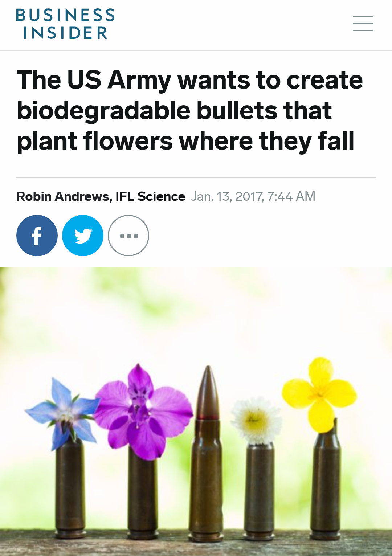
Task: Open author Robin Andrews' profile
Action: pos(63,196)
